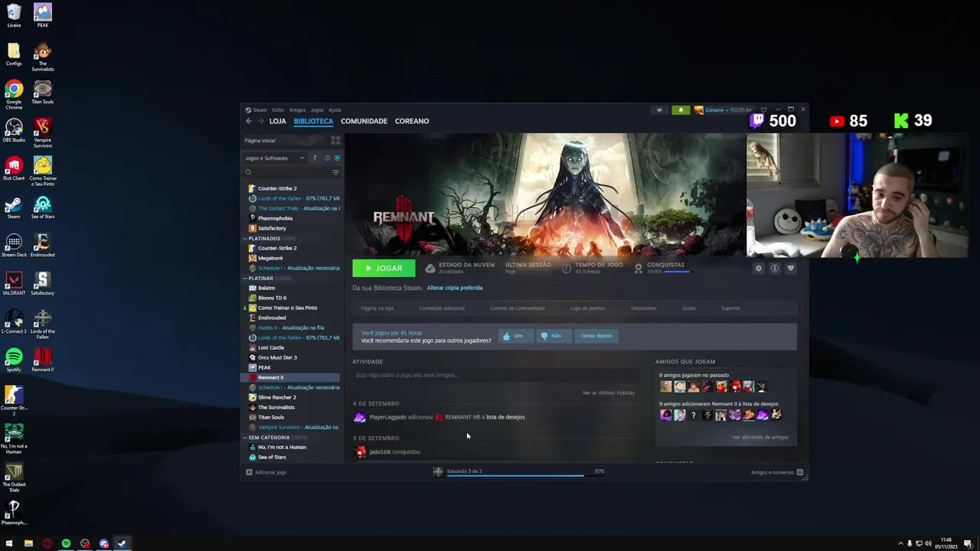Open the LOJA tab
This screenshot has height=551, width=980.
[x=277, y=121]
